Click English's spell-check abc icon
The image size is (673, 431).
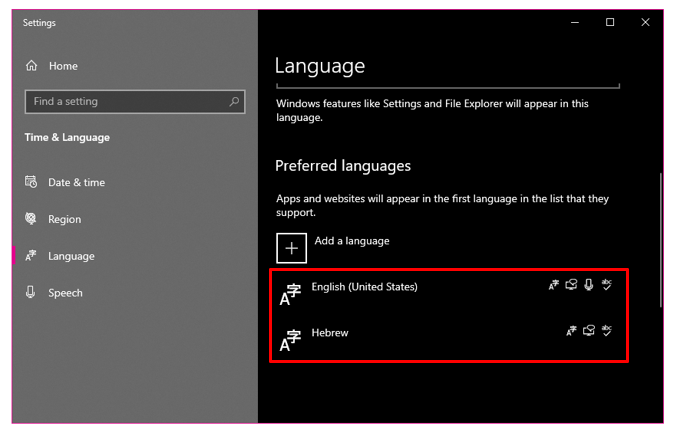tap(607, 285)
